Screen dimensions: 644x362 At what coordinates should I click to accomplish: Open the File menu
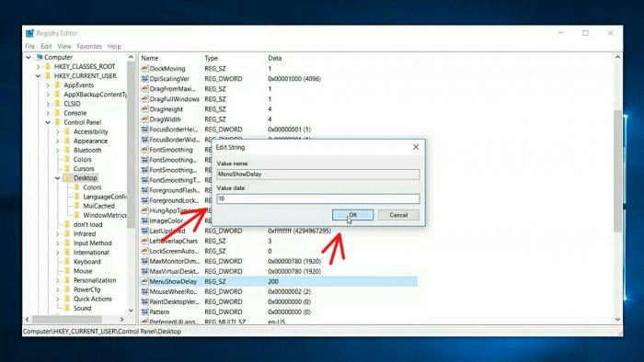pos(30,46)
